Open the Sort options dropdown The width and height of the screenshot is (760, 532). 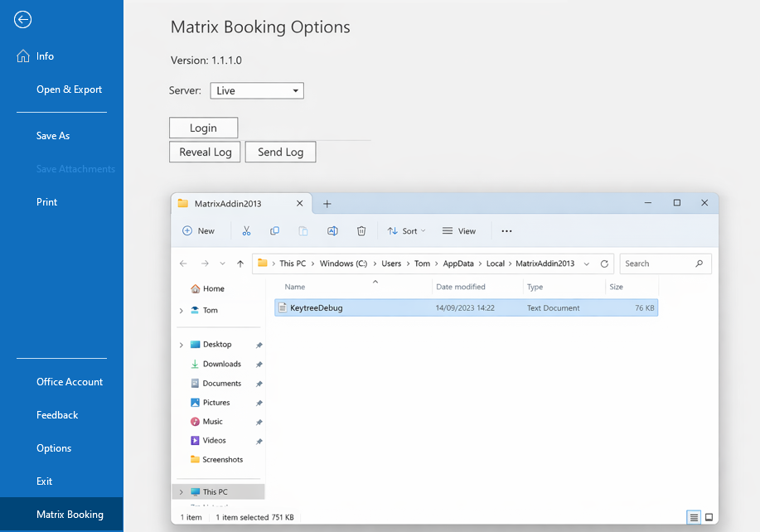[x=406, y=230]
